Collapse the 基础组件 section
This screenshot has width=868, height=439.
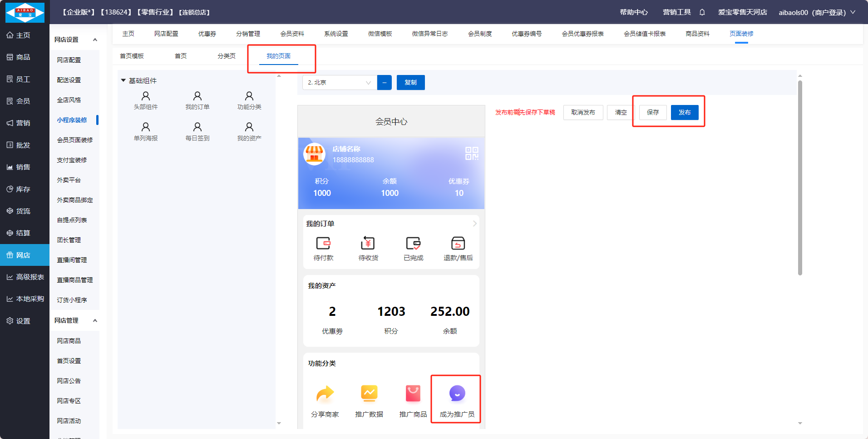point(123,80)
